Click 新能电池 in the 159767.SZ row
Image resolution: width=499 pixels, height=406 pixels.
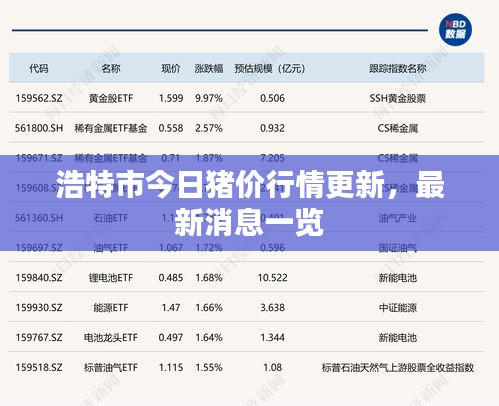click(x=398, y=338)
